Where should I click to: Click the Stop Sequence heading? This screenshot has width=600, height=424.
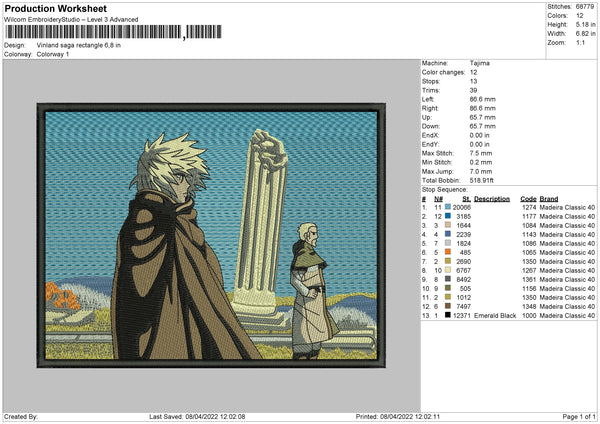(x=445, y=189)
